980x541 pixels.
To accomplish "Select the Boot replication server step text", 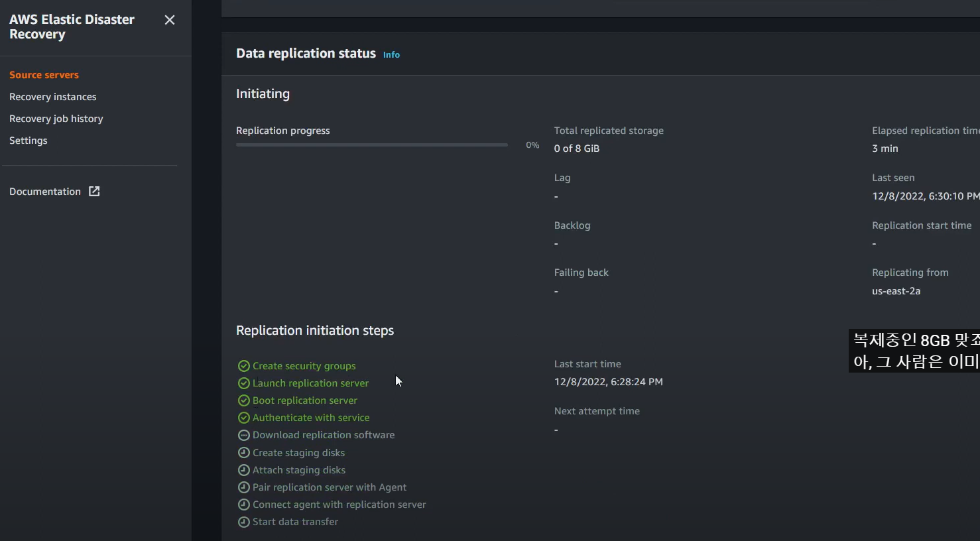I will [x=305, y=400].
